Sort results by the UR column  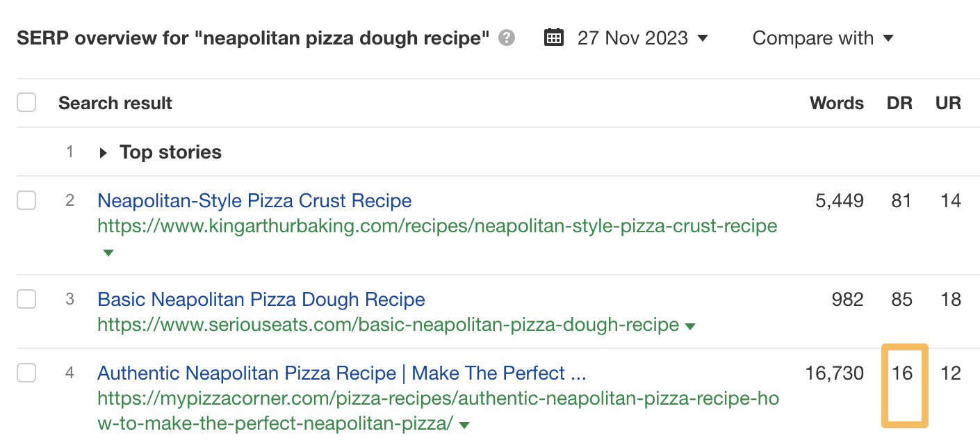coord(948,102)
